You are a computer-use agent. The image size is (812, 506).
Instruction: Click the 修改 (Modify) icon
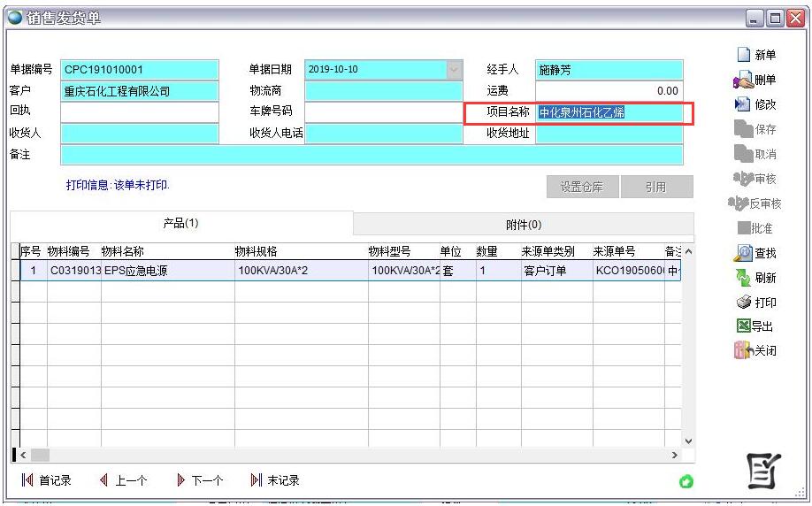click(x=743, y=104)
